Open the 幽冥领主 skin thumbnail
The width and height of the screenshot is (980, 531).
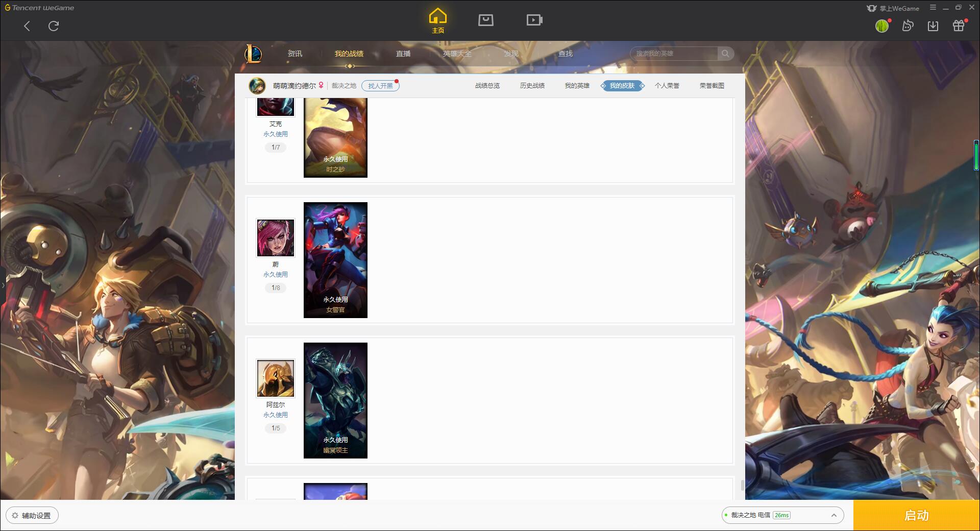[x=335, y=400]
